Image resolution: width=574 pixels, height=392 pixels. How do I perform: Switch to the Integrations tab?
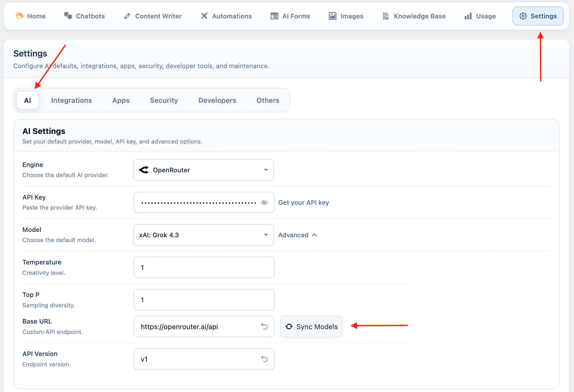point(71,100)
